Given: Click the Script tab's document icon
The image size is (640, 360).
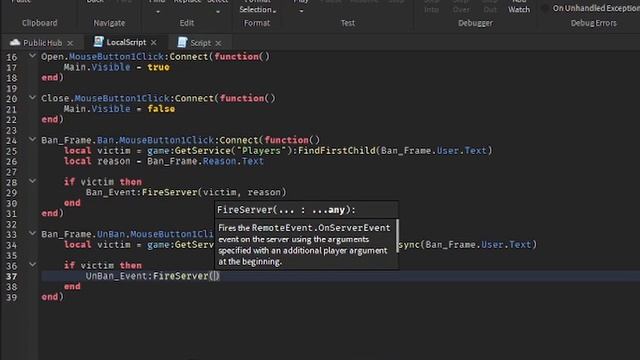Looking at the screenshot, I should pyautogui.click(x=182, y=42).
